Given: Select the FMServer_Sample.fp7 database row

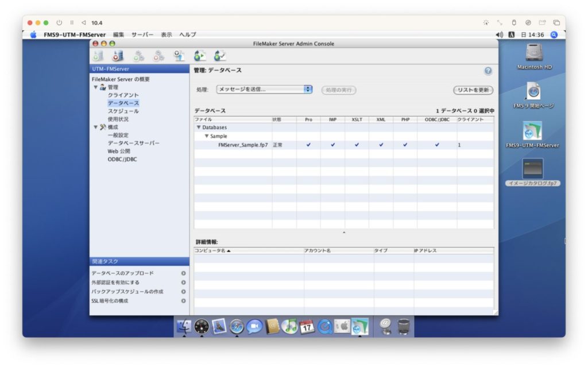Looking at the screenshot, I should pyautogui.click(x=344, y=145).
